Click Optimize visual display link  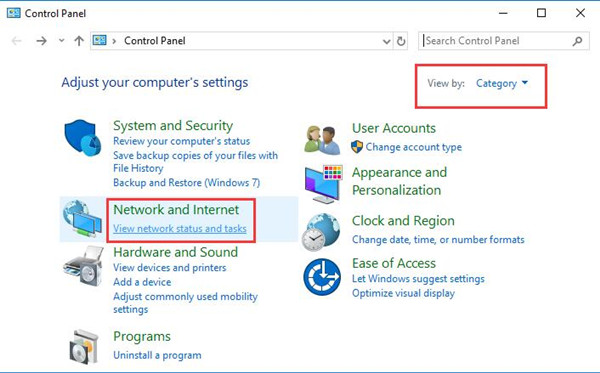click(403, 293)
